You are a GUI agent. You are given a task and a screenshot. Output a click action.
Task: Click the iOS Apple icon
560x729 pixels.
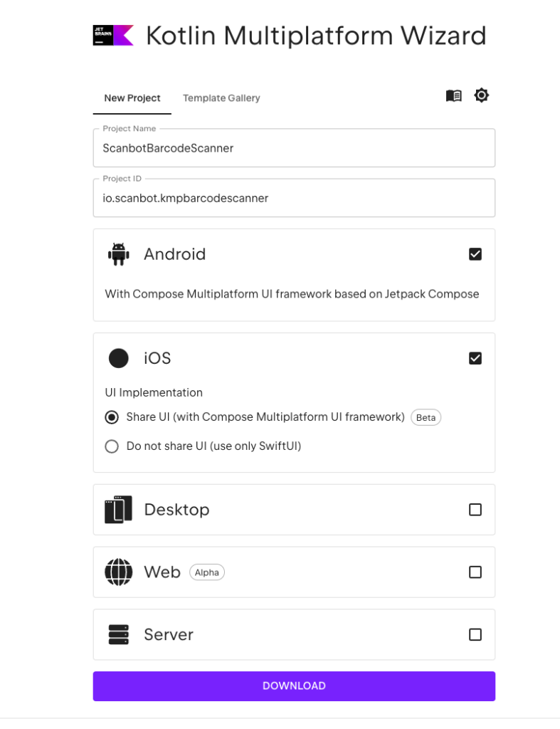pos(118,358)
